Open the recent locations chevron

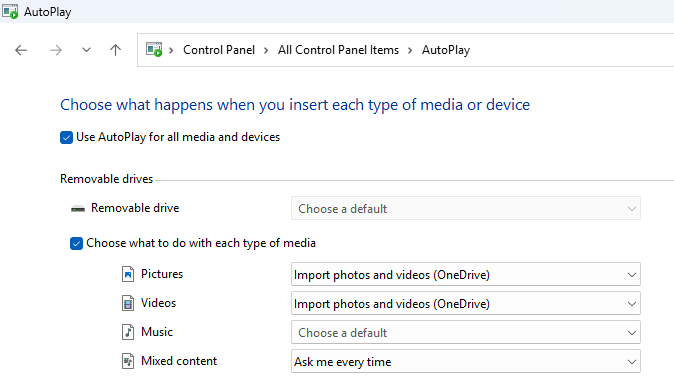click(x=86, y=50)
